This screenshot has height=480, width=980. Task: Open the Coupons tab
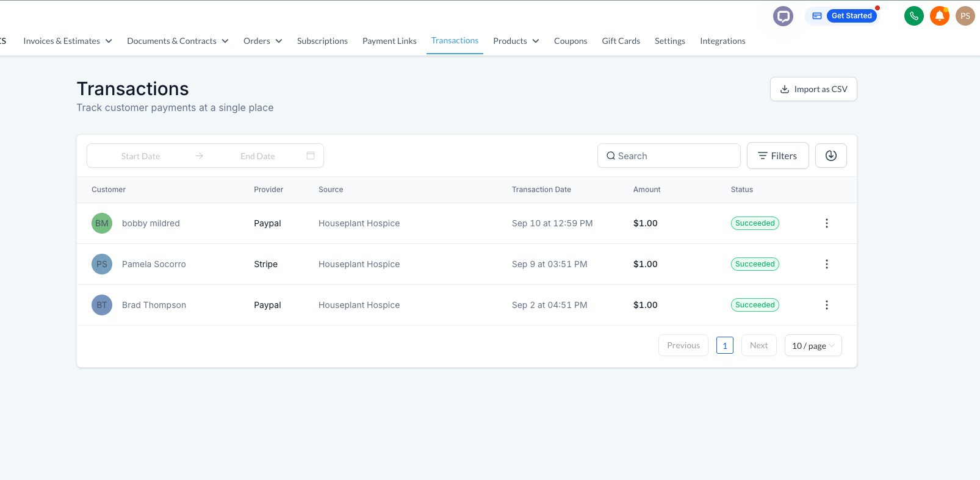coord(571,41)
